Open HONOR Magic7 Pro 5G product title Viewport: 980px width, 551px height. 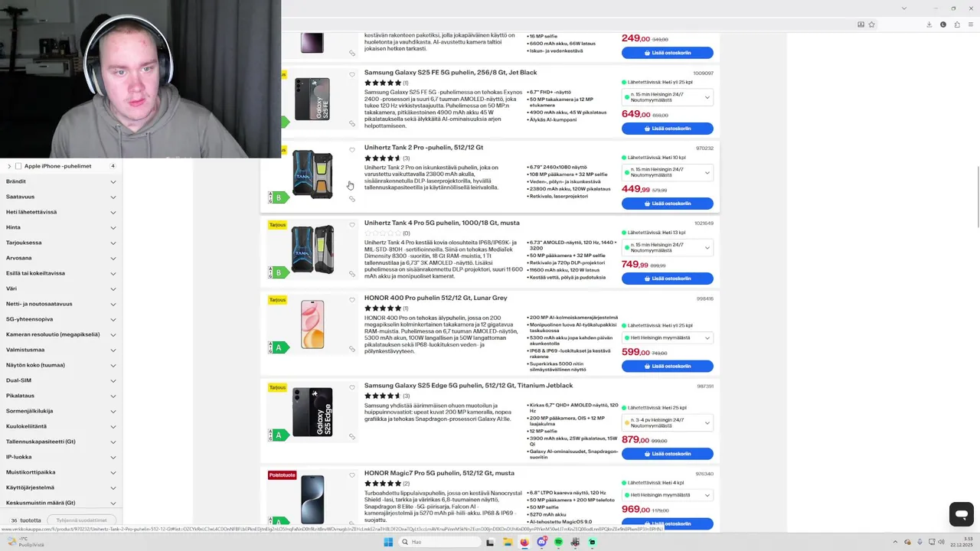(439, 473)
